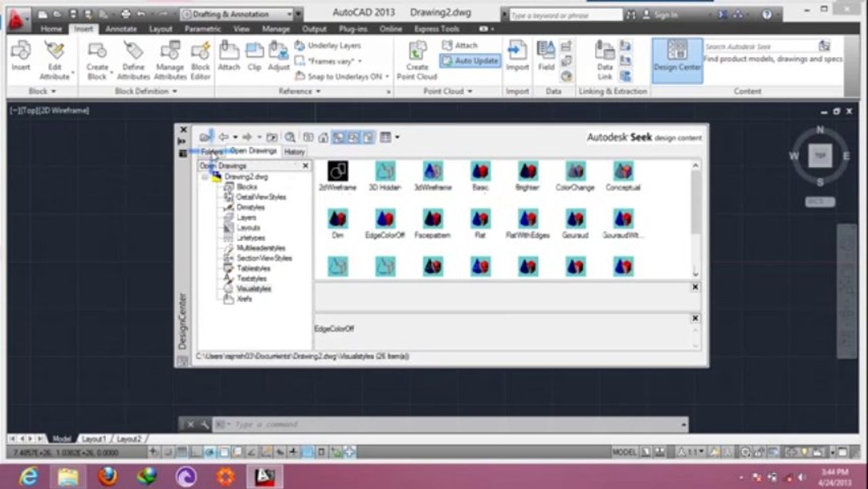Collapse the Drawing2.dwg tree node
Viewport: 868px width, 489px height.
point(205,177)
